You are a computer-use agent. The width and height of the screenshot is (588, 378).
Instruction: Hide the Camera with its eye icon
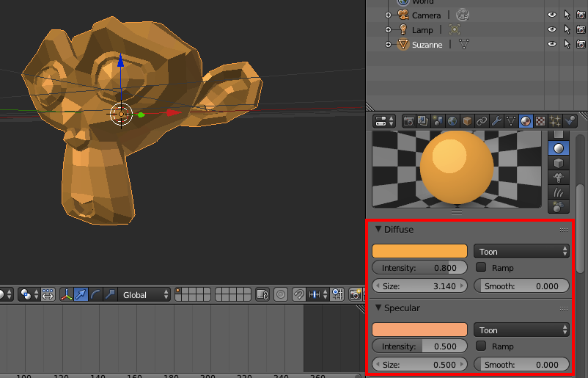[x=551, y=15]
